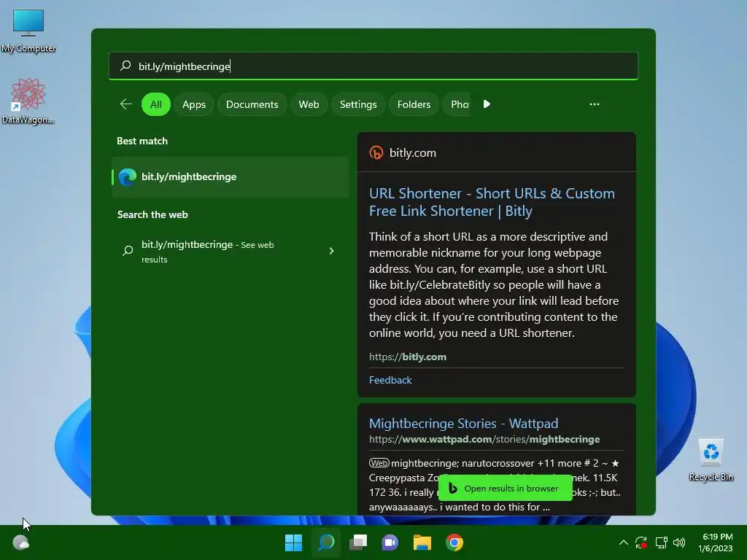The width and height of the screenshot is (747, 560).
Task: Open the network status tray icon
Action: coord(661,542)
